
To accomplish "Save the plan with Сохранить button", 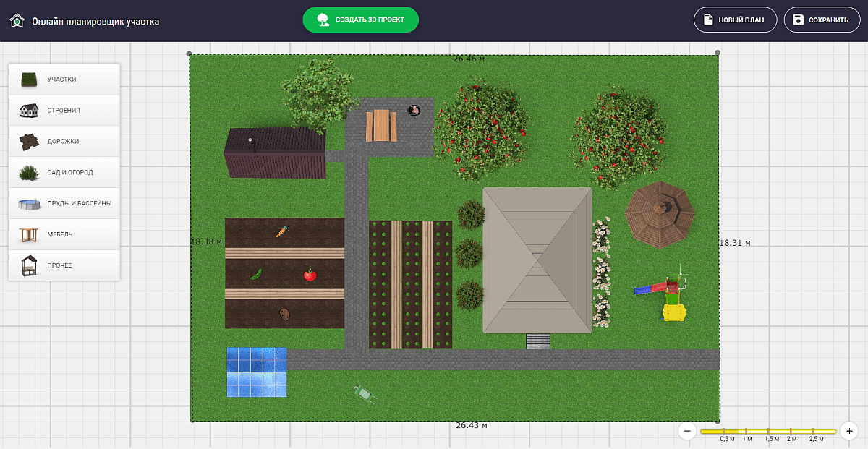I will tap(821, 20).
